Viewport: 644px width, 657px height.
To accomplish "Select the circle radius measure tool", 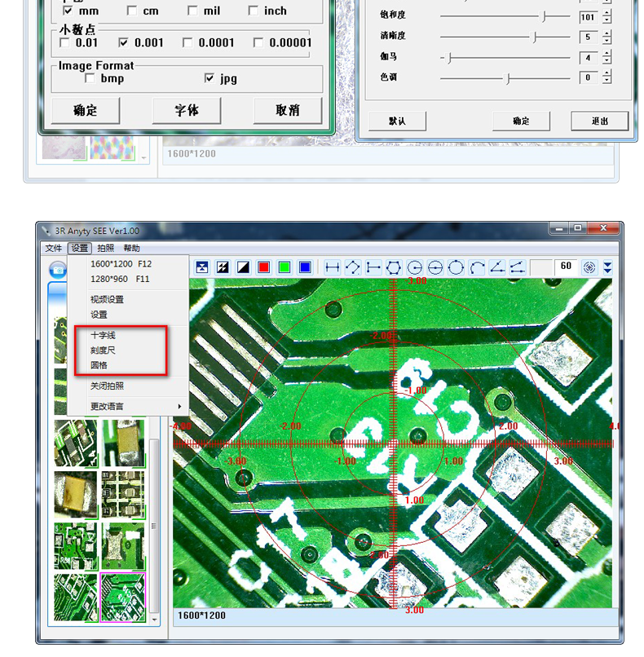I will (x=414, y=267).
